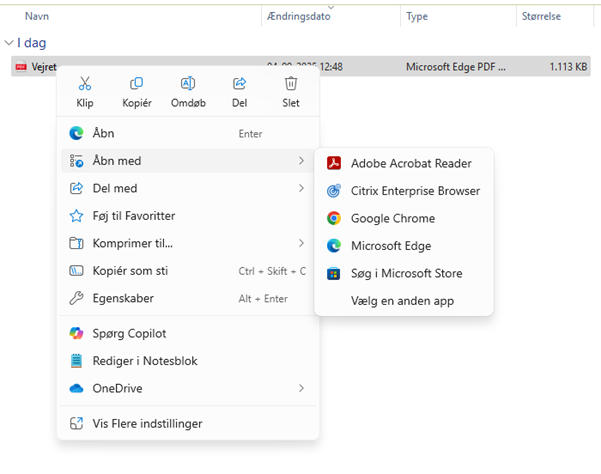Viewport: 601px width, 474px height.
Task: Click the Klip (cut) scissors icon
Action: click(85, 84)
